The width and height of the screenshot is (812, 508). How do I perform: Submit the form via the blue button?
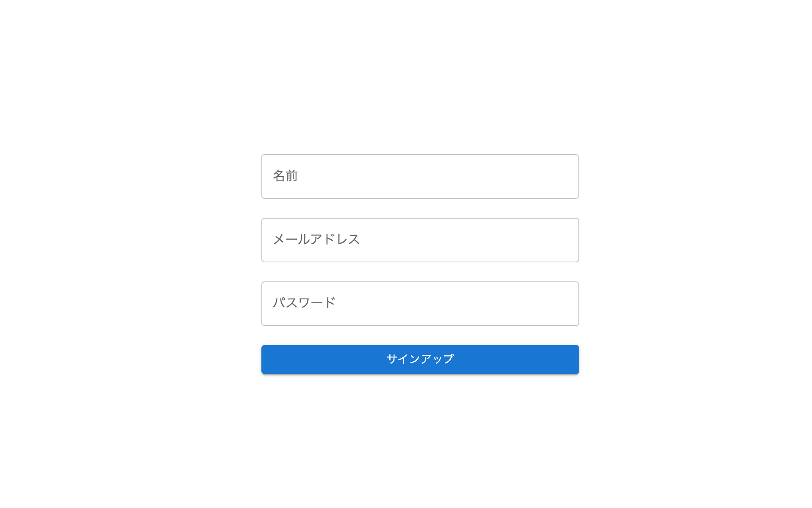[x=420, y=359]
